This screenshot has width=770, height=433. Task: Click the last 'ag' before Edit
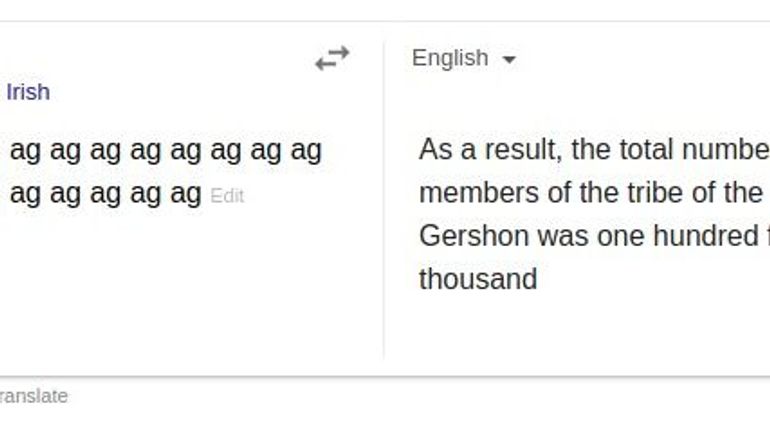coord(185,194)
